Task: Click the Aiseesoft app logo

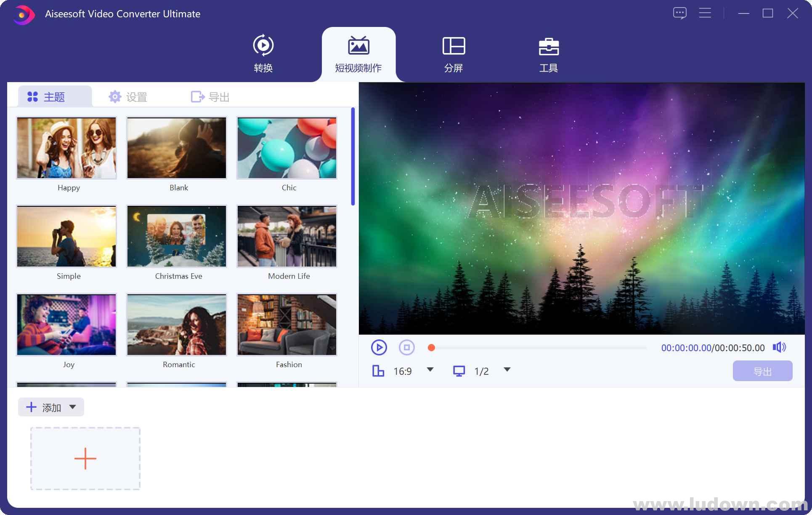Action: 23,14
